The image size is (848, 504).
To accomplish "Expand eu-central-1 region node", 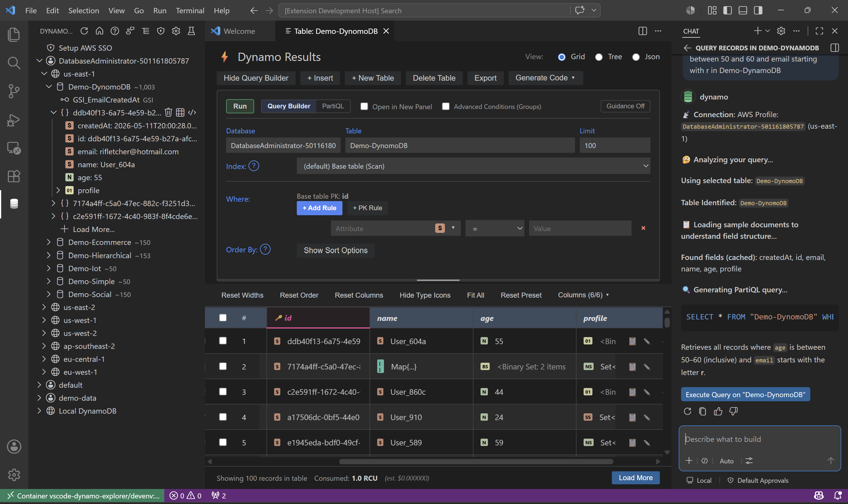I will click(x=44, y=359).
